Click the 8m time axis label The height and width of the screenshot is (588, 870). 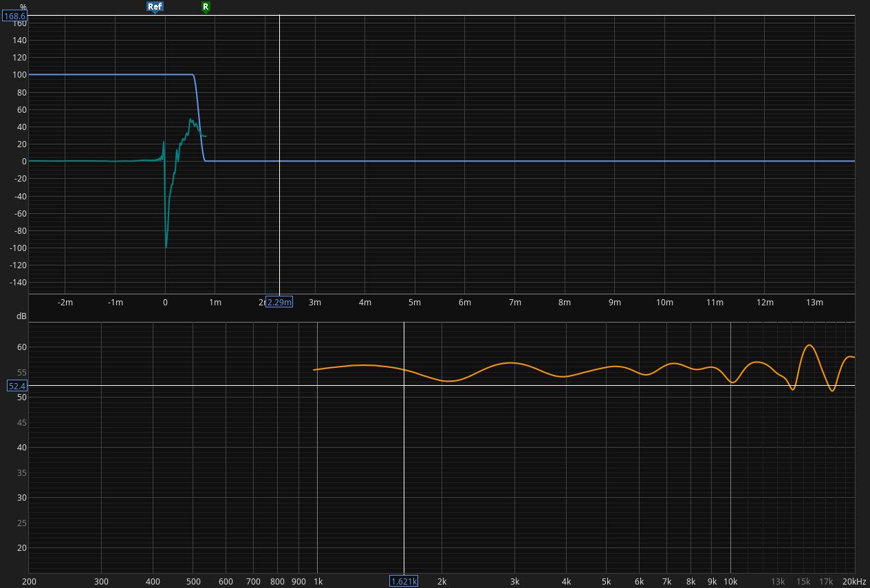[565, 303]
